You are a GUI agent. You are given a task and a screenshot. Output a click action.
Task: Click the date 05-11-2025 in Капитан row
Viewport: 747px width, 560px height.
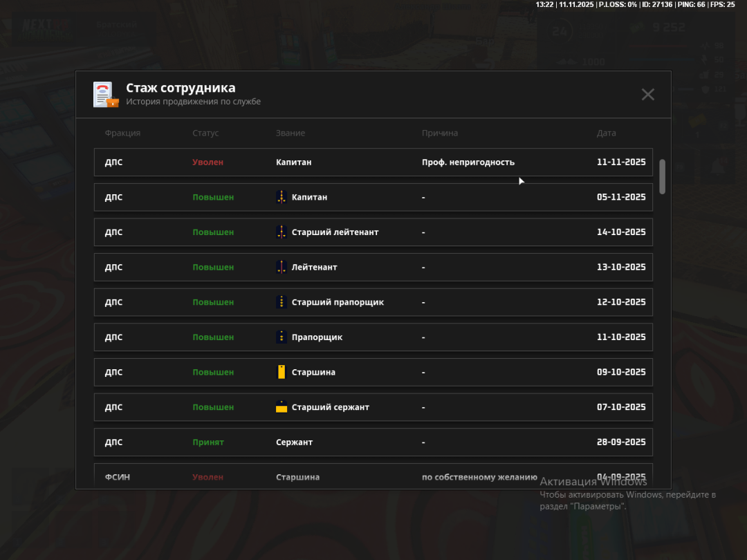[x=621, y=197]
